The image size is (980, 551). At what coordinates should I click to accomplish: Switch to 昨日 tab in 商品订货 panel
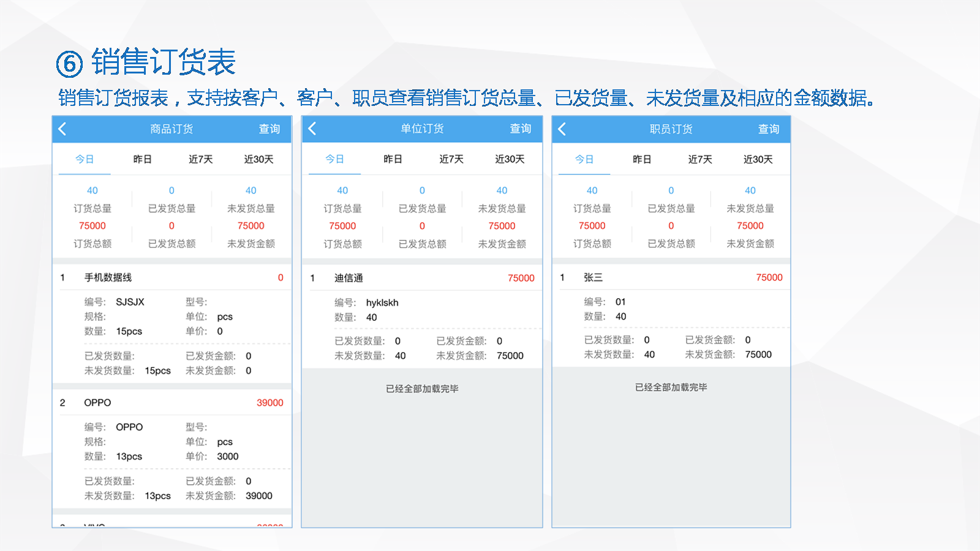point(142,159)
